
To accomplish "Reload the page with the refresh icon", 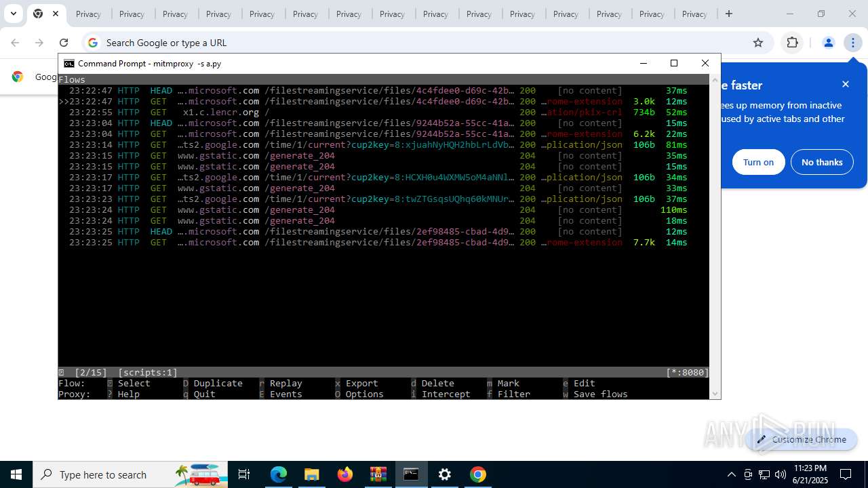I will point(64,43).
